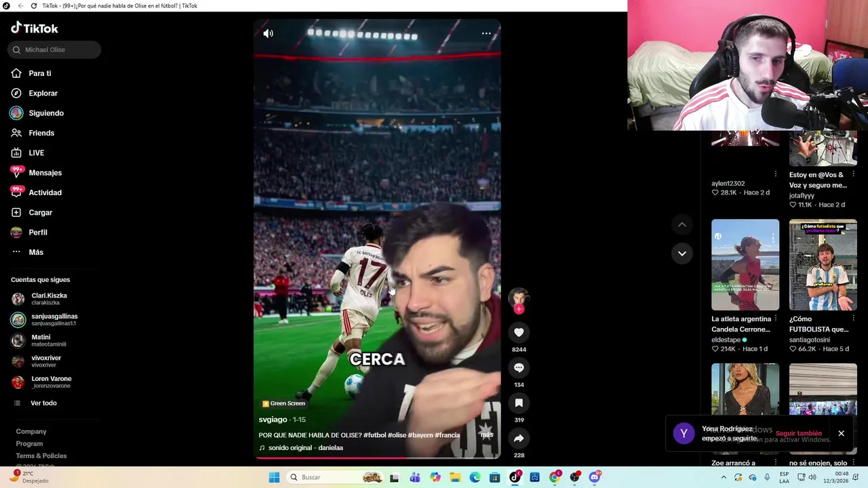
Task: Open Clari.Kiszka followed account
Action: tap(49, 299)
